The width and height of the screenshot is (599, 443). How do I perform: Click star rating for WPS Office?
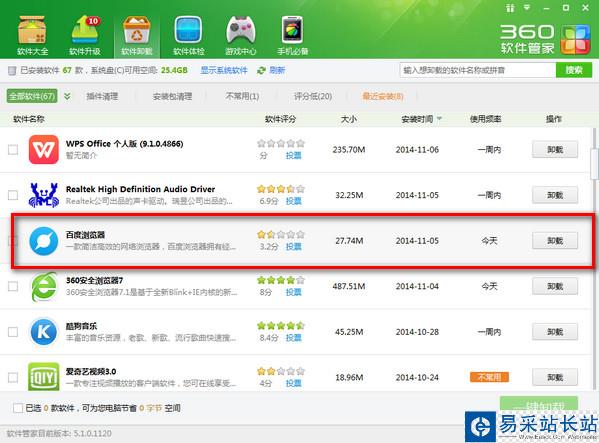(x=281, y=143)
